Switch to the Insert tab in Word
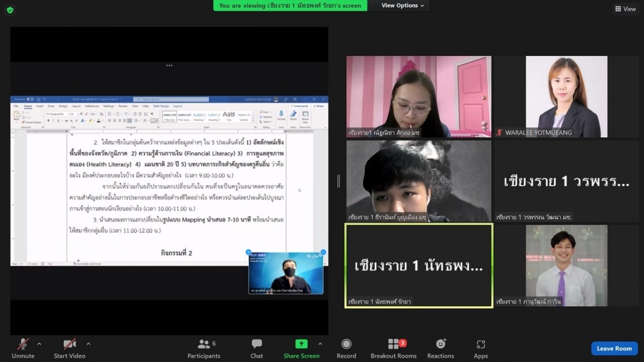 point(40,106)
